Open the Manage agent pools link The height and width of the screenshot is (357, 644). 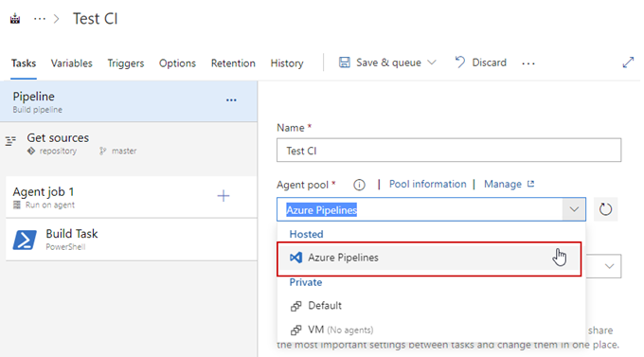pos(503,184)
